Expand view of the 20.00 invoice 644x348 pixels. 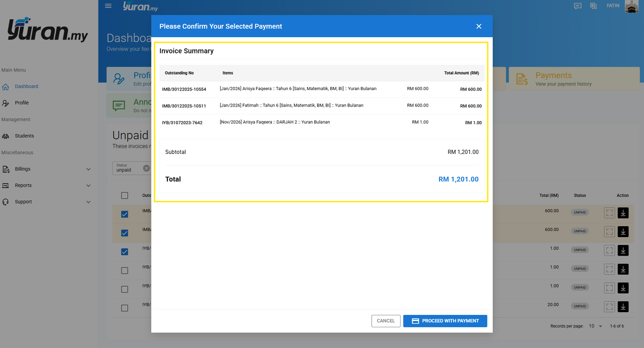coord(609,306)
